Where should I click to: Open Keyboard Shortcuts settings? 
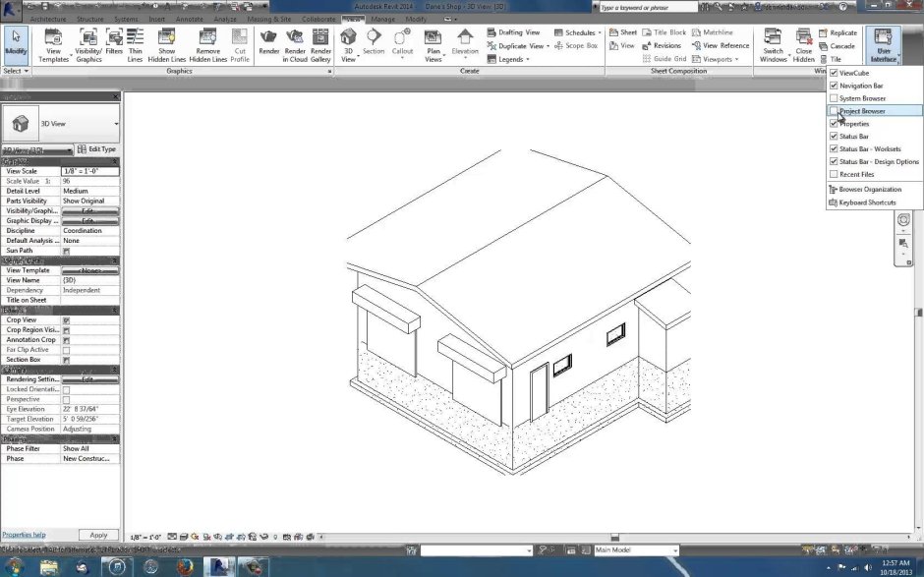tap(869, 202)
